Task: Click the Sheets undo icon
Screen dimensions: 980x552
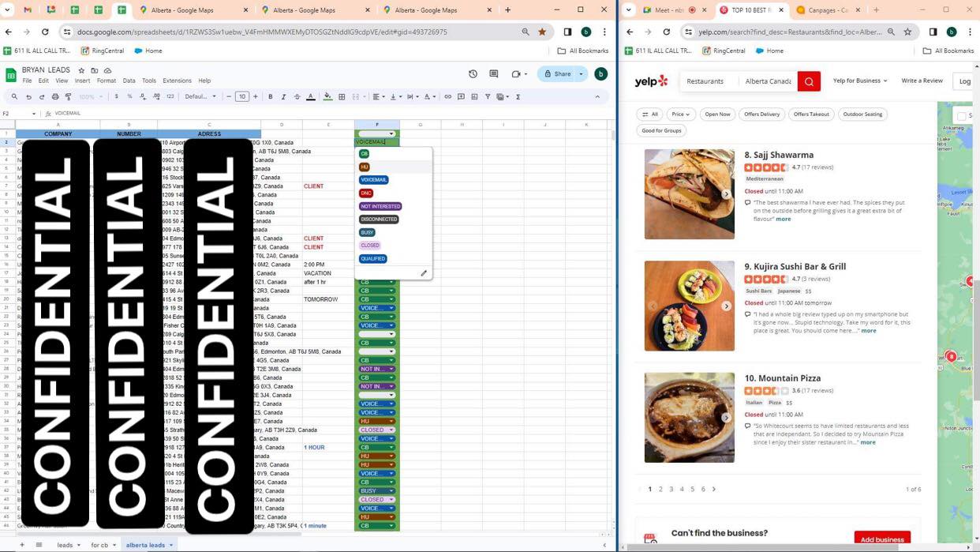Action: [28, 96]
